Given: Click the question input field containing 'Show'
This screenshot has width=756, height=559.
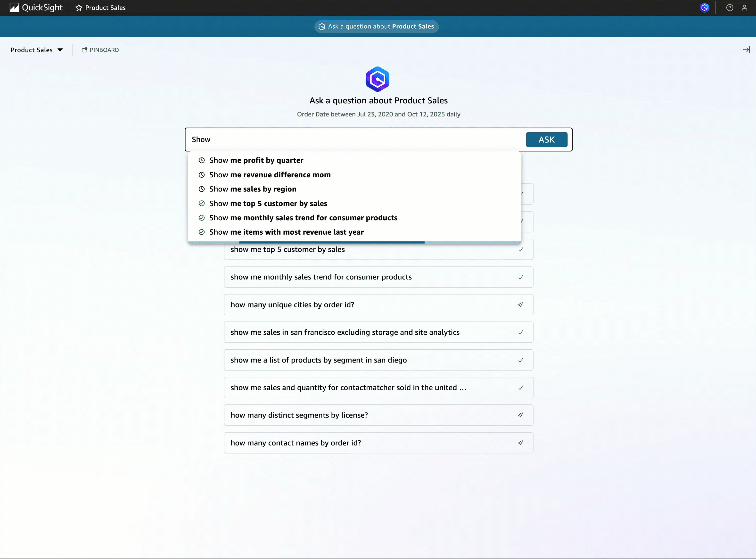Looking at the screenshot, I should click(x=355, y=140).
